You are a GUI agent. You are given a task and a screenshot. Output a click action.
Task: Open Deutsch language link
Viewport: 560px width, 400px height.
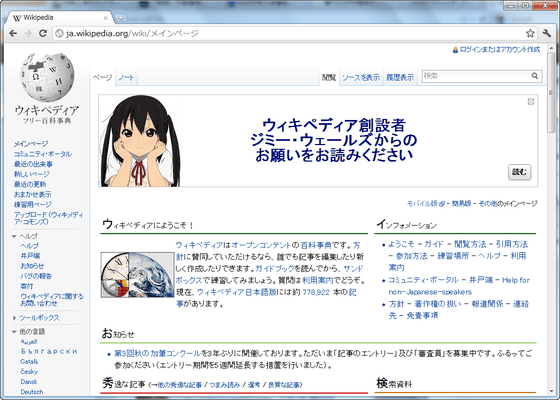pos(32,392)
